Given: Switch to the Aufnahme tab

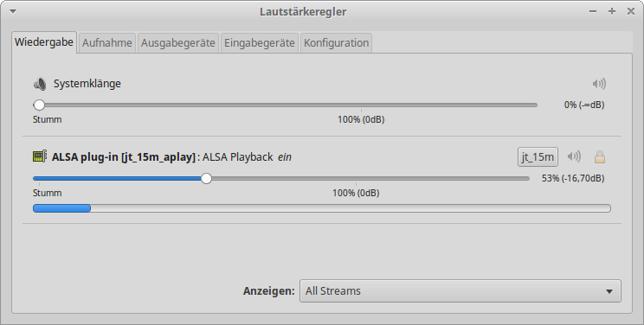Looking at the screenshot, I should pos(106,43).
